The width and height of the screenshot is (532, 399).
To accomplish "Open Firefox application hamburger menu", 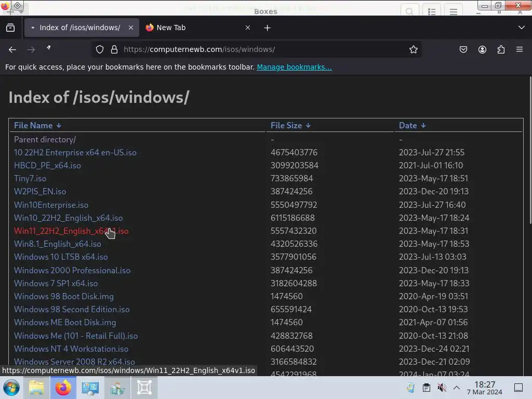I will pos(520,49).
